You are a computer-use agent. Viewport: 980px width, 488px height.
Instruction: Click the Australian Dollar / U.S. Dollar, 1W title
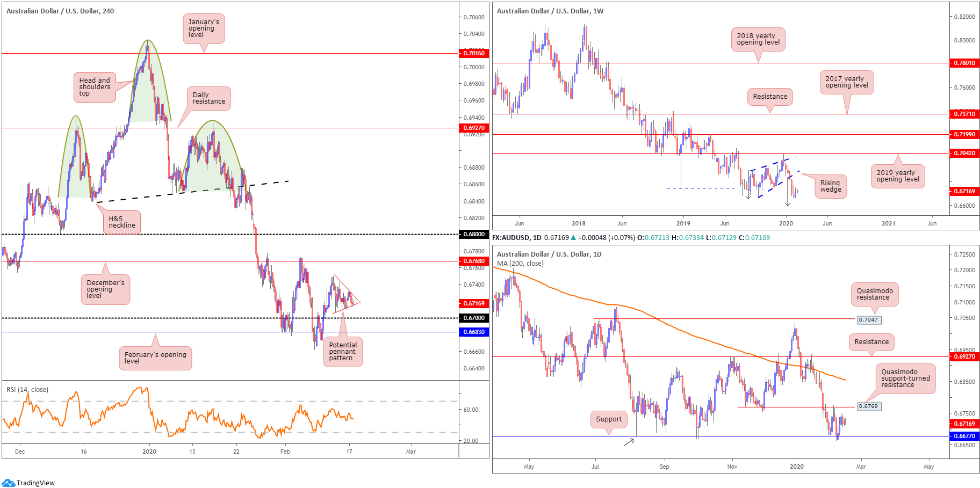[x=550, y=11]
